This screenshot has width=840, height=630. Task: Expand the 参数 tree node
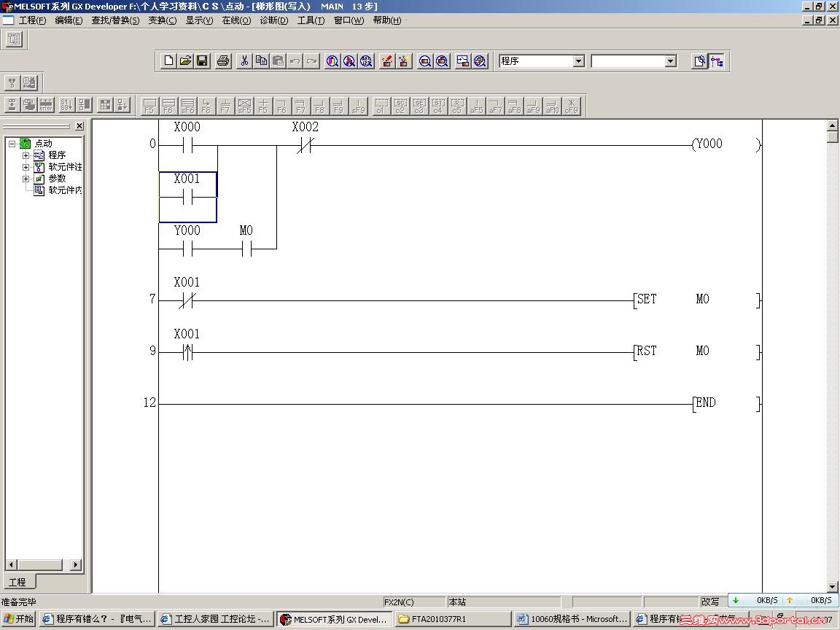tap(26, 179)
